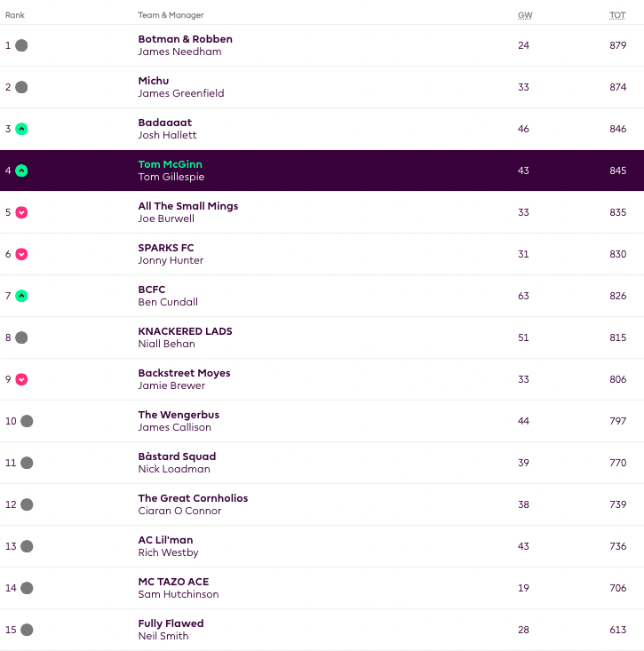Click the grey status dot beside Michu
This screenshot has height=651, width=644.
point(21,87)
